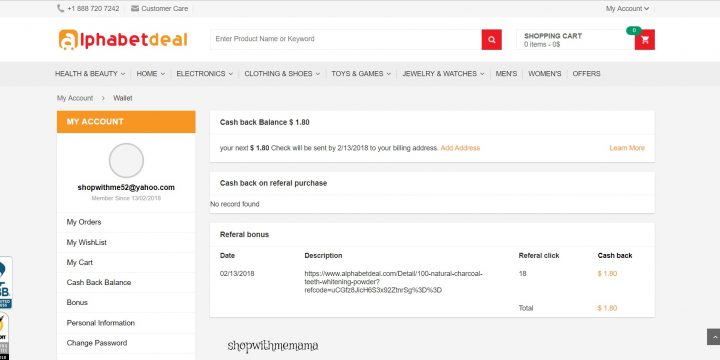Click the No record found text
Image resolution: width=720 pixels, height=360 pixels.
click(x=235, y=204)
